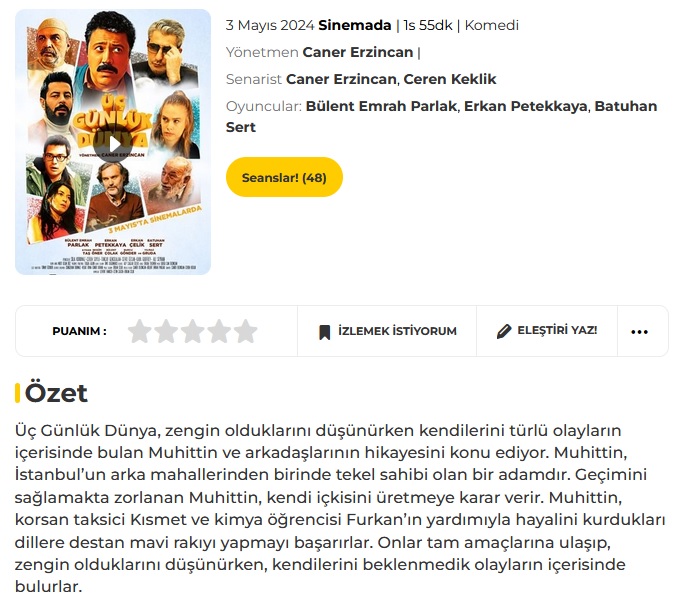Click the bookmark icon for İzlemek İstiyorum

324,332
